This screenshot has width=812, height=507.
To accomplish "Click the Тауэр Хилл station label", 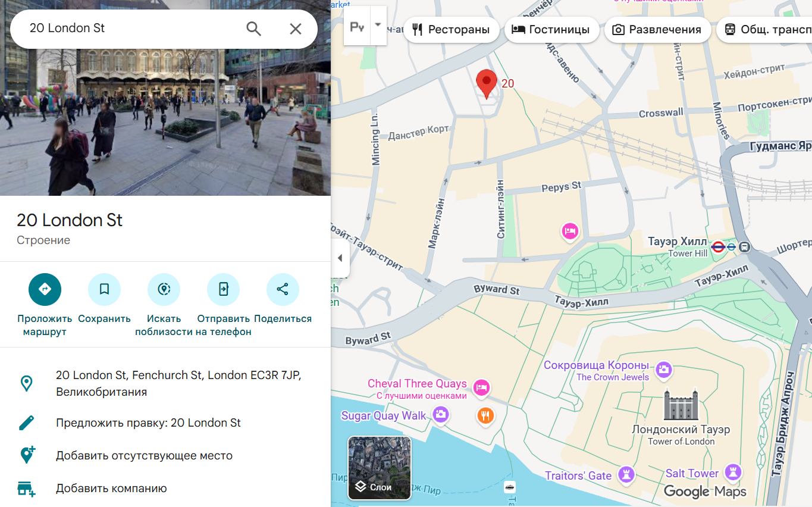I will (x=678, y=242).
